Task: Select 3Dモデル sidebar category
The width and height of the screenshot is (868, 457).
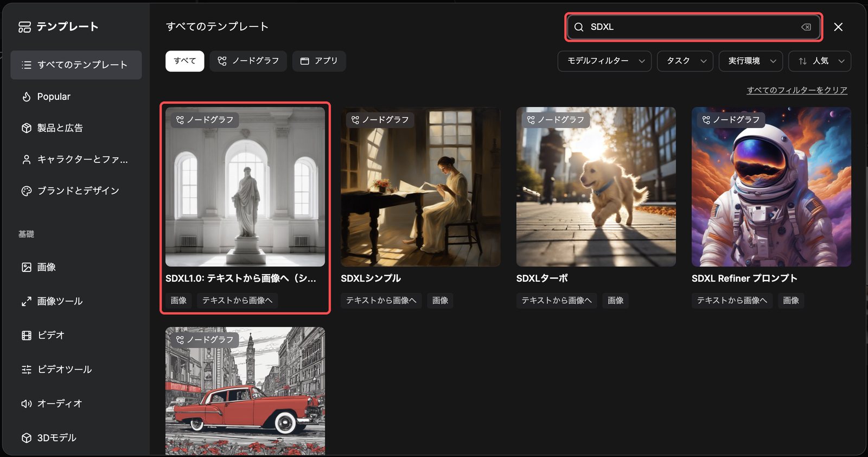Action: (x=76, y=438)
